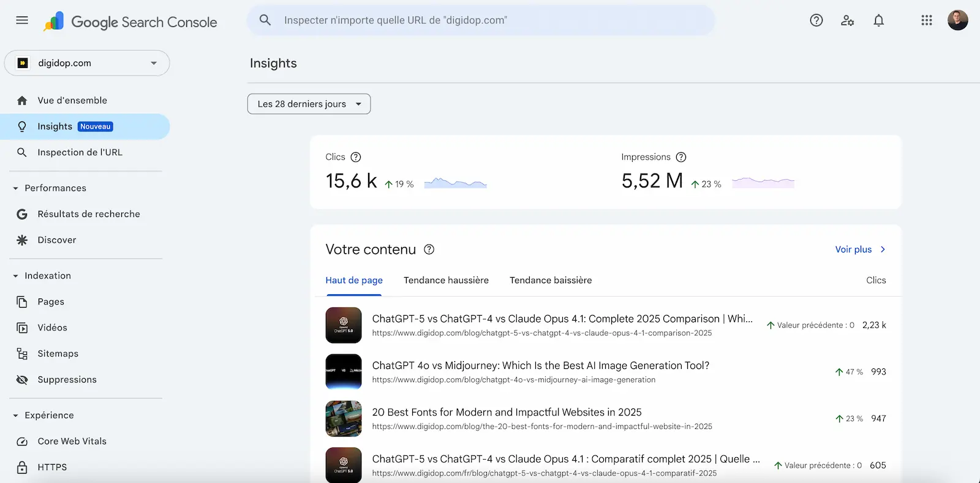
Task: Open the ChatGPT 4o vs Midjourney page row
Action: point(606,372)
